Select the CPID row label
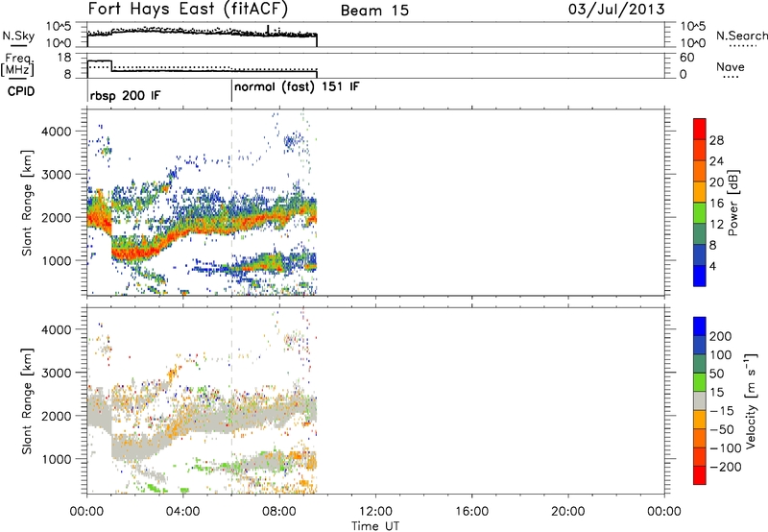The image size is (768, 532). [x=21, y=91]
